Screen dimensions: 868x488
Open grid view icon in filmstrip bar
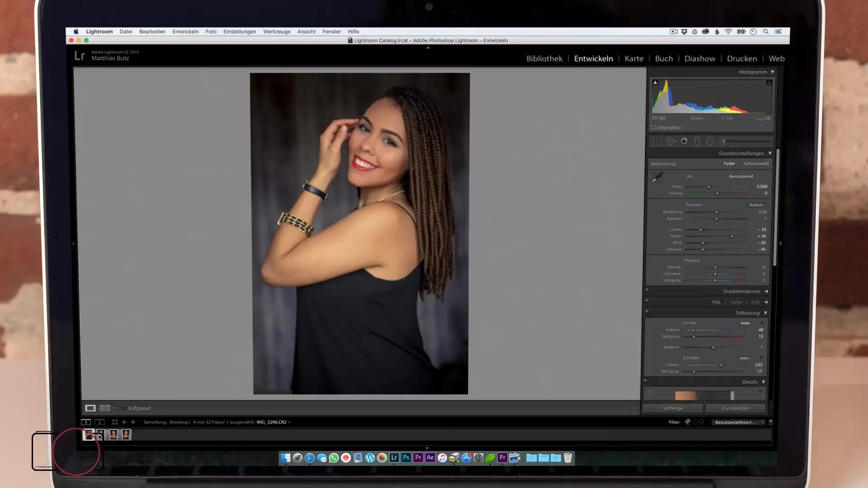coord(115,422)
